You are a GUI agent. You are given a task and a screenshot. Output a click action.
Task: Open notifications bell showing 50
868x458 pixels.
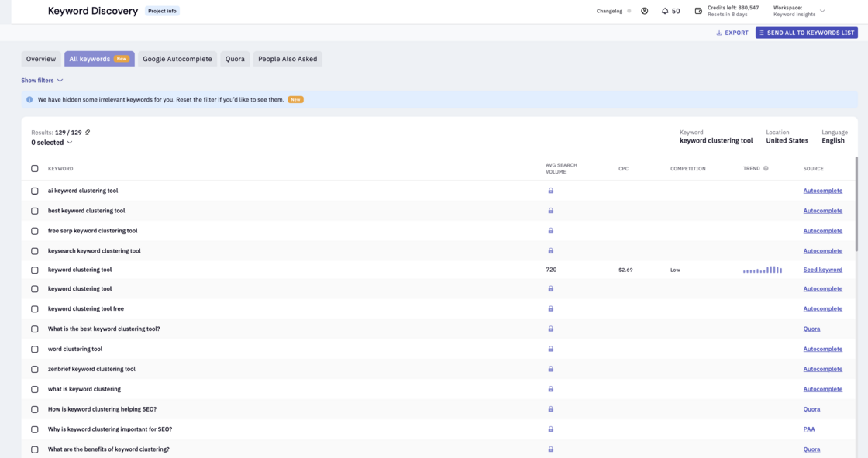click(670, 11)
